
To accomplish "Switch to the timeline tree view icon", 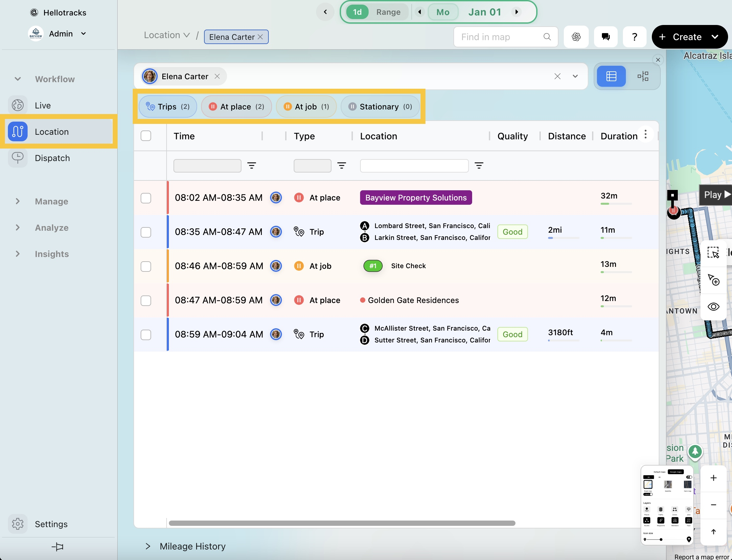I will tap(643, 76).
